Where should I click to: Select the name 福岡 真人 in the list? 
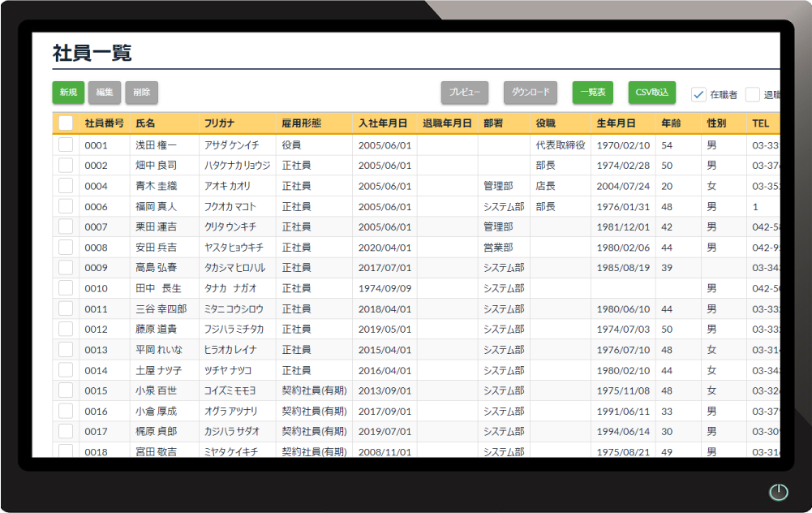click(x=156, y=206)
